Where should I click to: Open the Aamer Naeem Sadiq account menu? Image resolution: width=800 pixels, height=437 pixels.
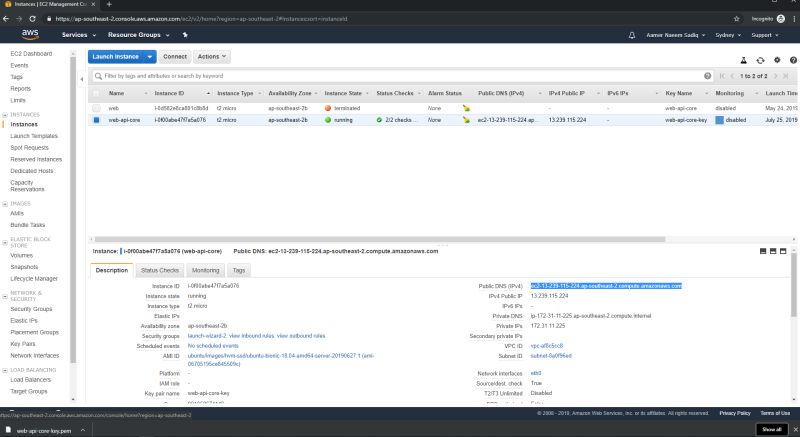point(676,35)
